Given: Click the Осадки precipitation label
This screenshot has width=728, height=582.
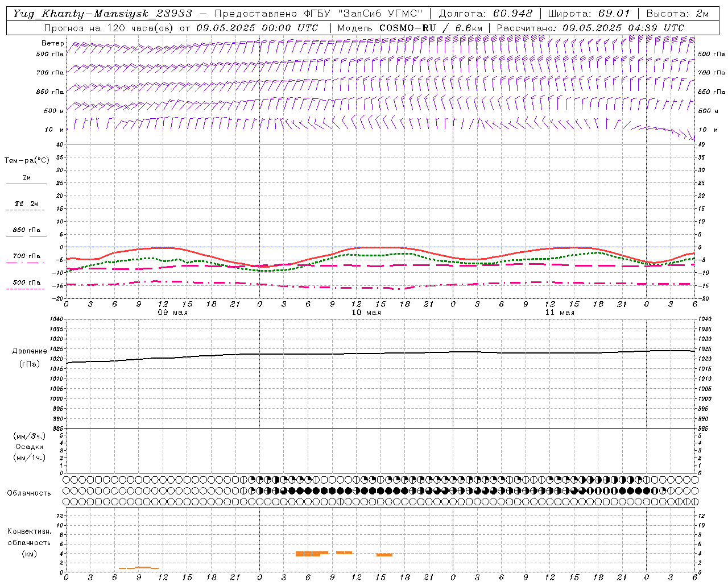Looking at the screenshot, I should (x=29, y=447).
